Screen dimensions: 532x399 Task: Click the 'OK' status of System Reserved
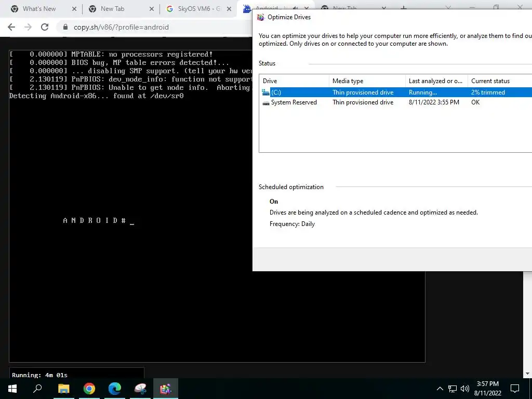click(x=475, y=102)
